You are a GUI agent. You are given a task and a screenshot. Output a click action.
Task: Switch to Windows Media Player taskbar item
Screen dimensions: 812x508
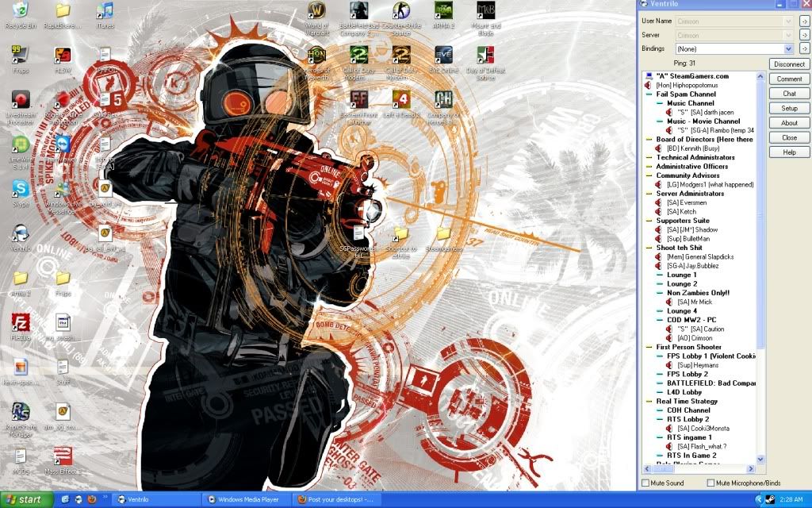248,500
